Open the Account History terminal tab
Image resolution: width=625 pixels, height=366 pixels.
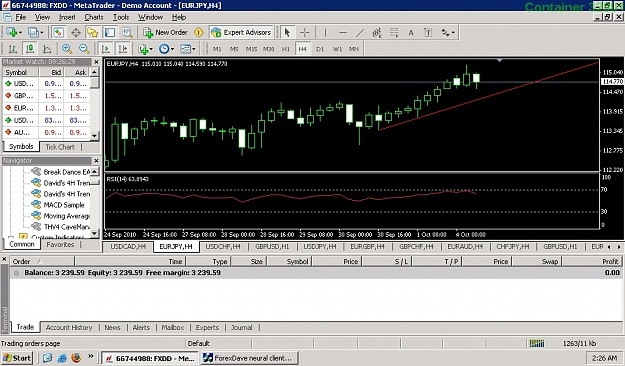69,327
